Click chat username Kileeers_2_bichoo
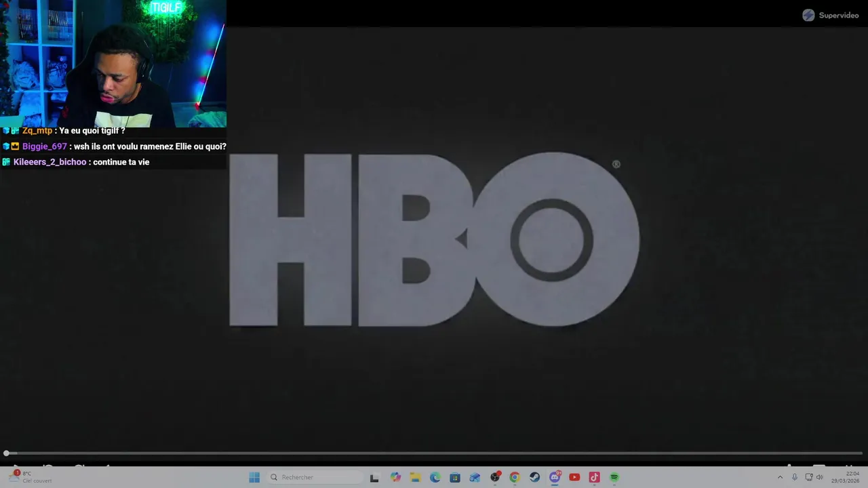The image size is (868, 488). tap(50, 162)
